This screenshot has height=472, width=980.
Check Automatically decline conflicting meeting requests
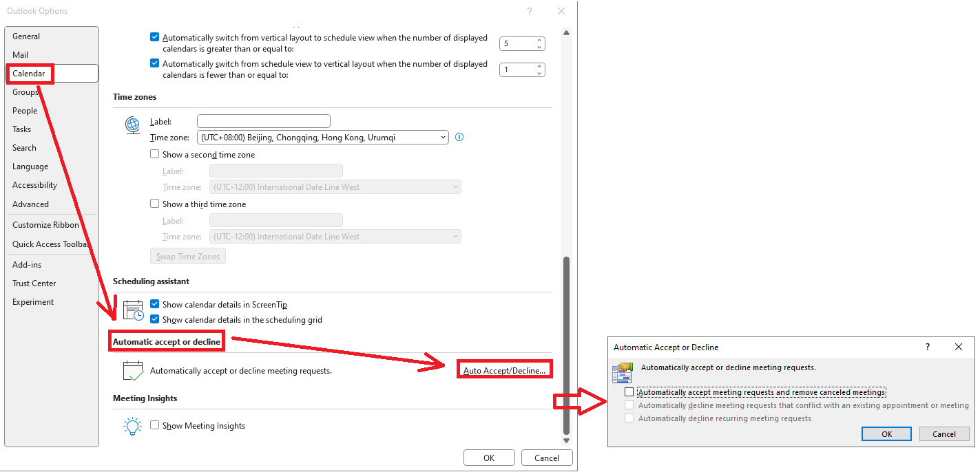click(629, 405)
